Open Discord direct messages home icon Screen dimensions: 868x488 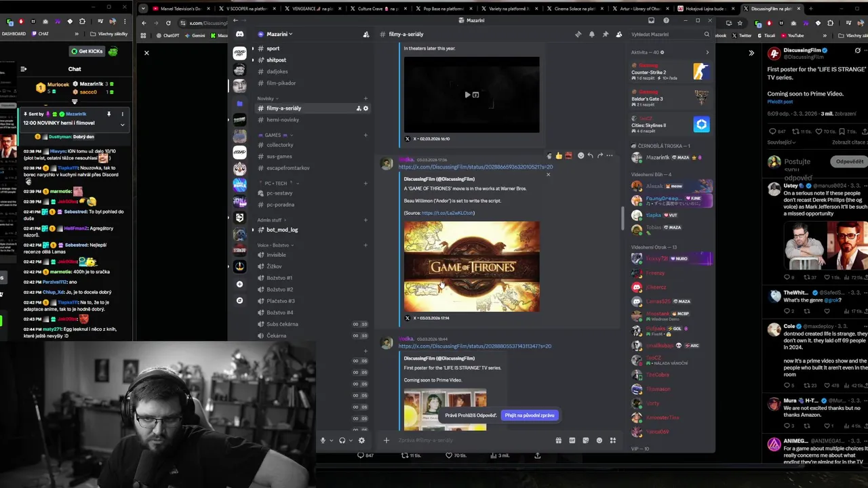pyautogui.click(x=239, y=34)
